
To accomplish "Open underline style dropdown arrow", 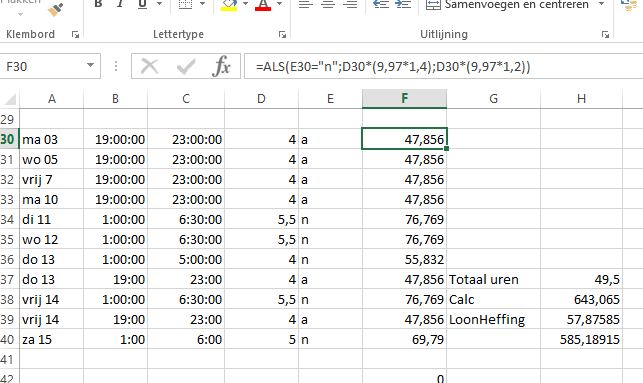I will click(160, 4).
